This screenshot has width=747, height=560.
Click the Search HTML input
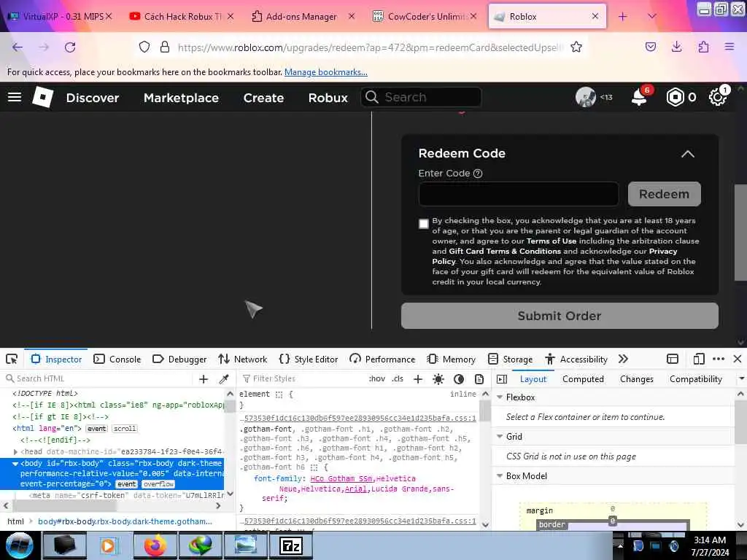[98, 379]
